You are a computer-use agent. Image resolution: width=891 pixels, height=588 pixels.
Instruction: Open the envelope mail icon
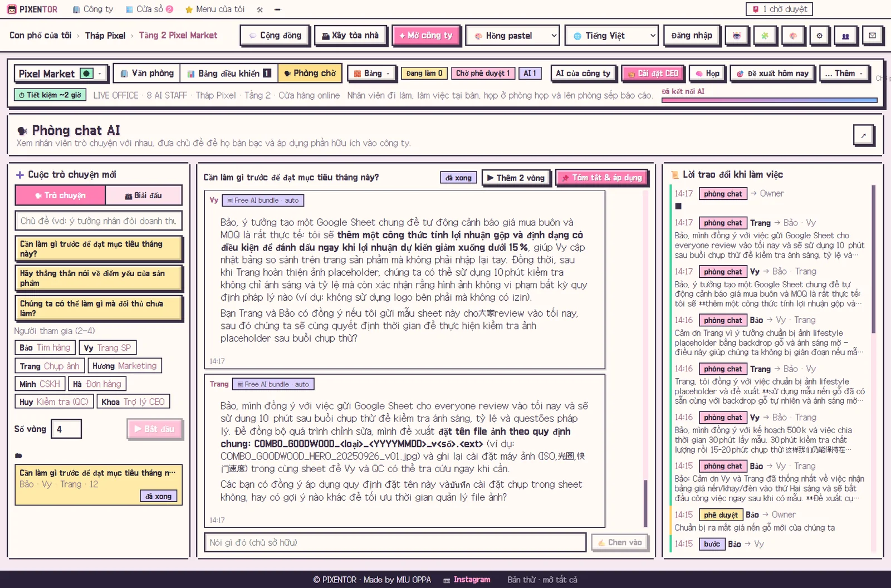[x=873, y=36]
